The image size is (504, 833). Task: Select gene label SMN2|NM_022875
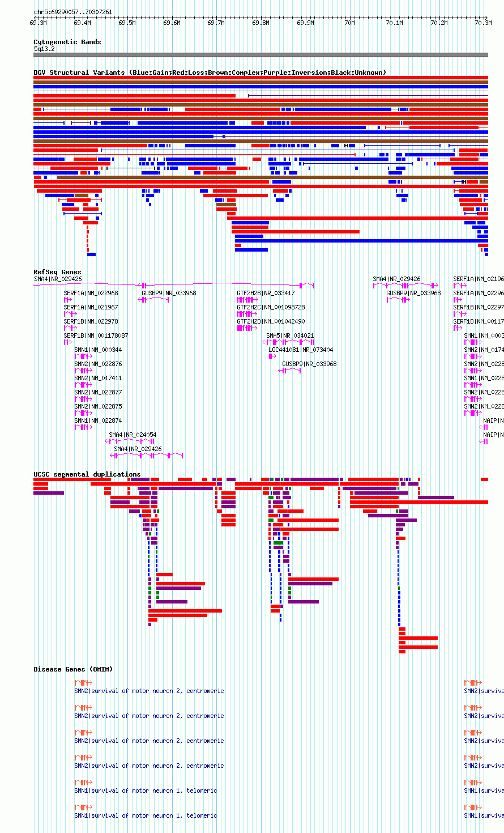[98, 406]
